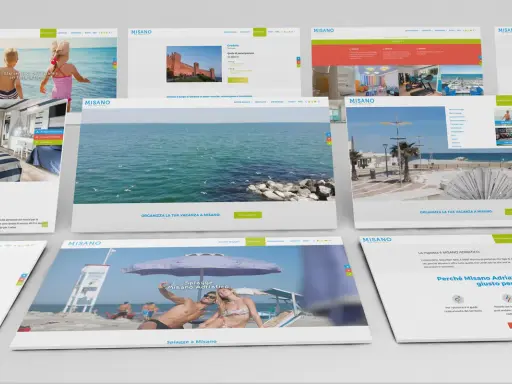Image resolution: width=512 pixels, height=384 pixels.
Task: Open the colorful playroom photo on the red banner page
Action: (x=377, y=81)
